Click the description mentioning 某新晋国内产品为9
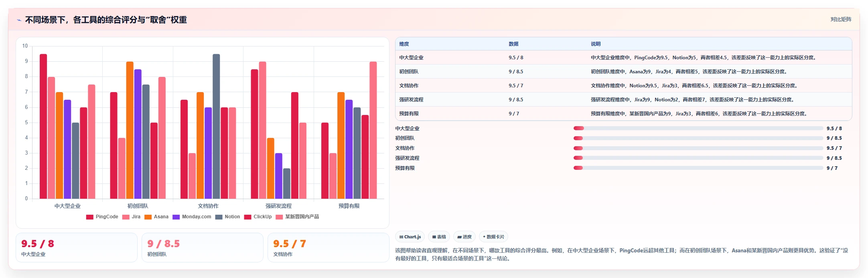 (x=699, y=114)
